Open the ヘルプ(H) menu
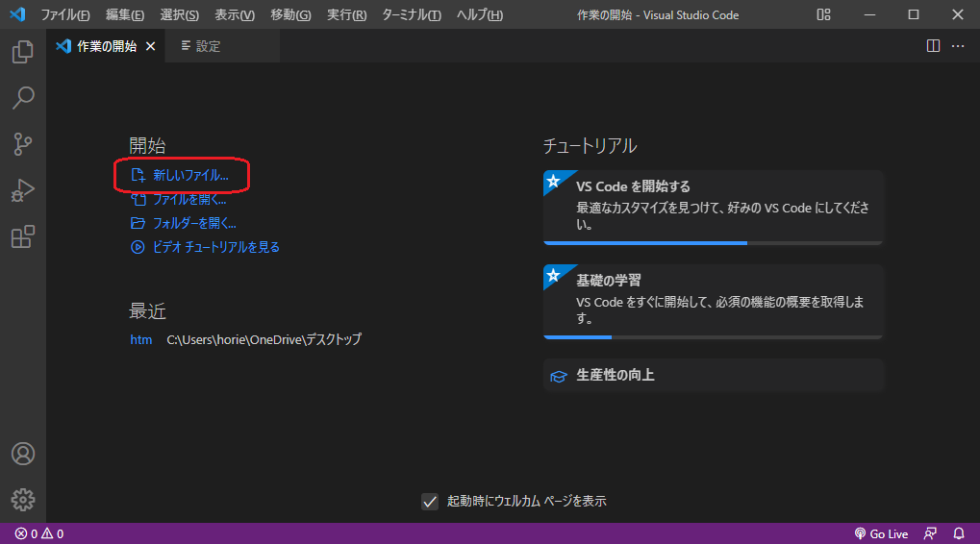This screenshot has width=980, height=544. (x=479, y=15)
